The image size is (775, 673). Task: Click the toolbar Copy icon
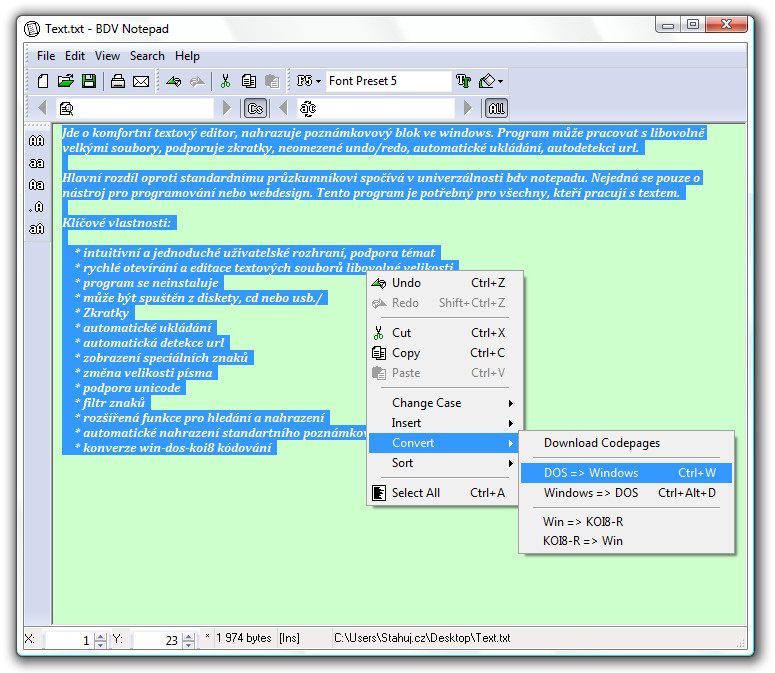coord(249,81)
